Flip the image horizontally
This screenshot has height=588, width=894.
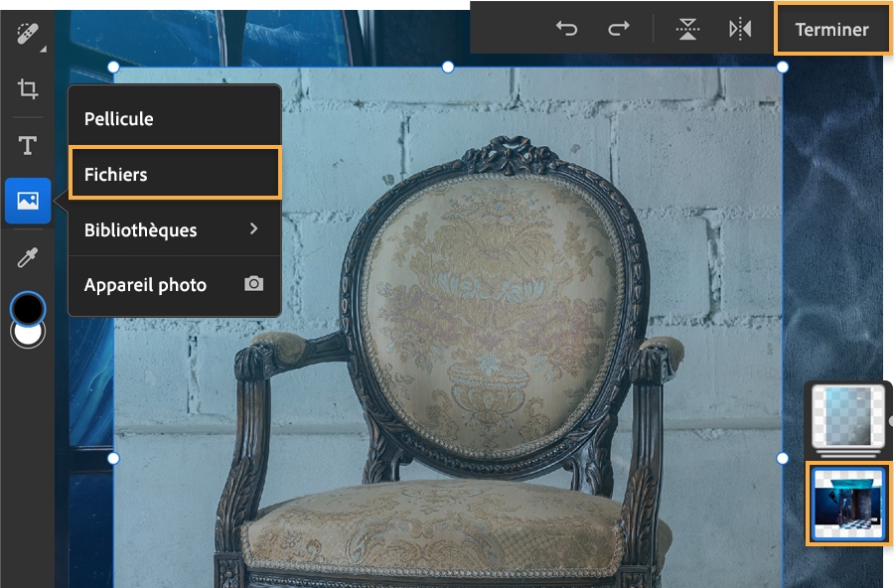740,29
